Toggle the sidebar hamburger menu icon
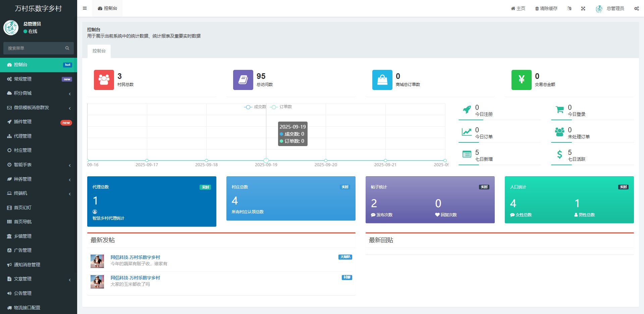Viewport: 644px width, 314px height. pyautogui.click(x=85, y=8)
